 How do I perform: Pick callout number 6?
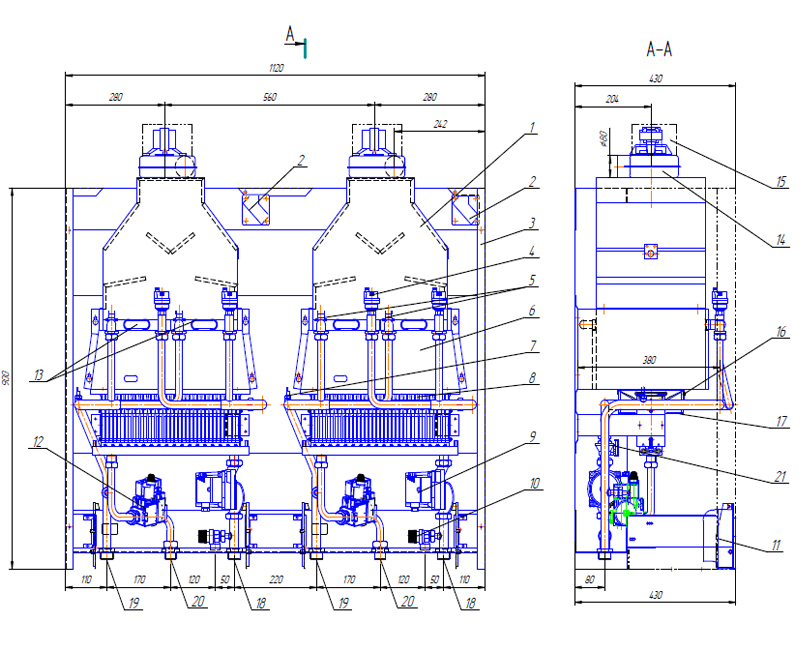tap(534, 311)
